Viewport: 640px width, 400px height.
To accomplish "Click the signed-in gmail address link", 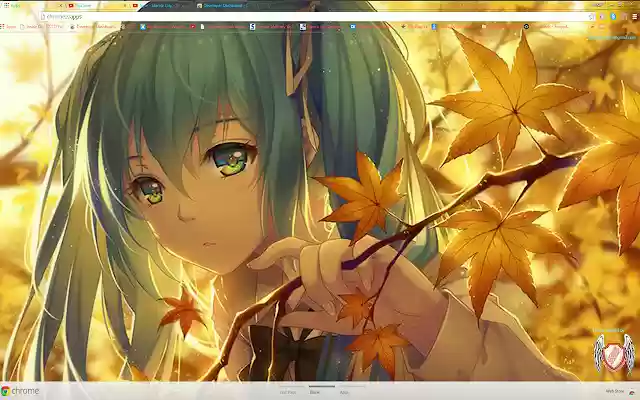I will click(x=612, y=38).
